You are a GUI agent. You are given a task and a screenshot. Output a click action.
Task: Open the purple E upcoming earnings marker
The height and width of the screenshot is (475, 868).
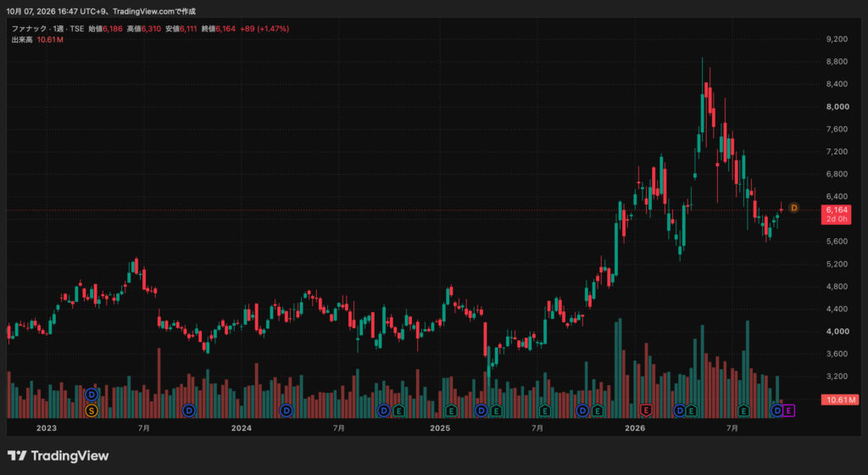[789, 411]
